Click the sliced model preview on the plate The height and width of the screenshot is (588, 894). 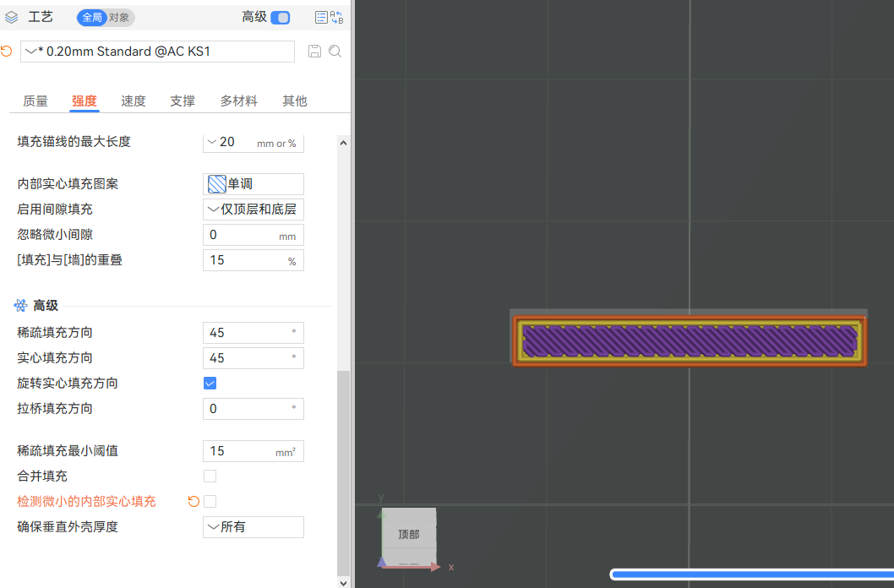click(690, 340)
